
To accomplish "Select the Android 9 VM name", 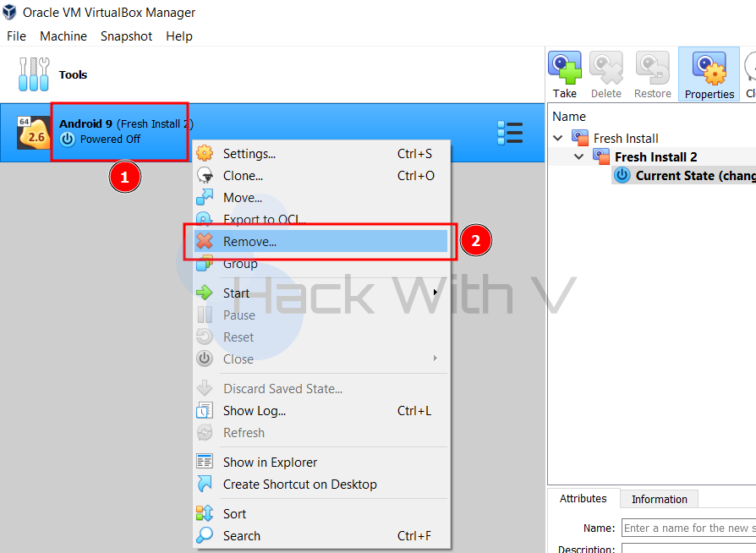I will 85,124.
